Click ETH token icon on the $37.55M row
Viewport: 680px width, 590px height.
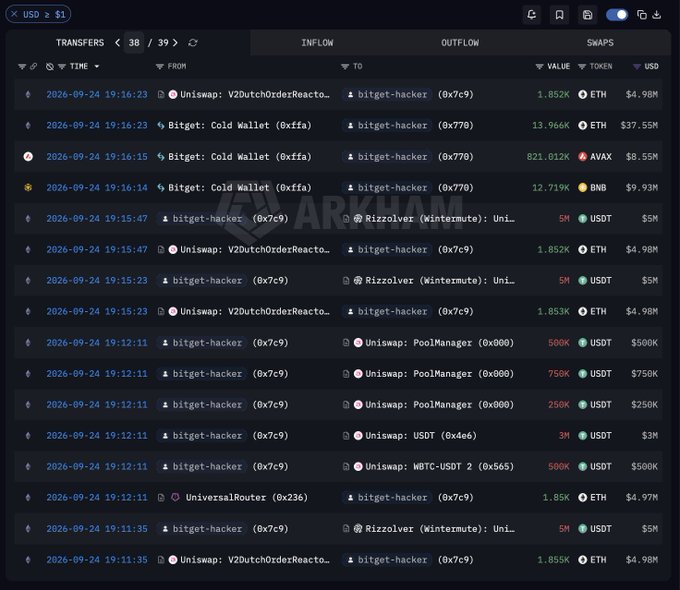click(583, 125)
